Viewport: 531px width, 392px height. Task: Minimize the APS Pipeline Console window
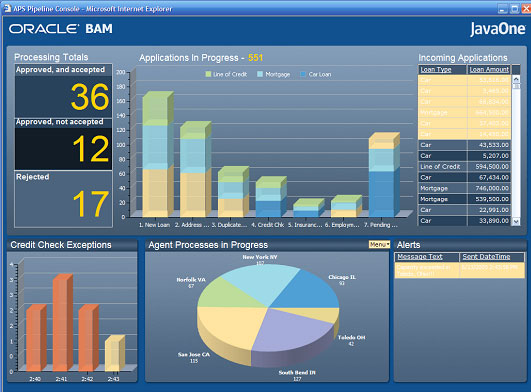point(503,9)
